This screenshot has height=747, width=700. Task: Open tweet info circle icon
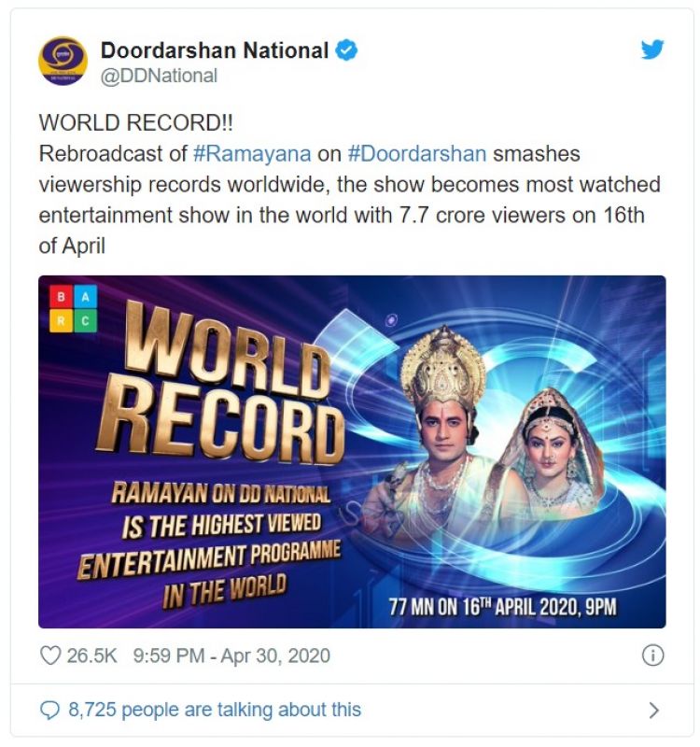[652, 655]
